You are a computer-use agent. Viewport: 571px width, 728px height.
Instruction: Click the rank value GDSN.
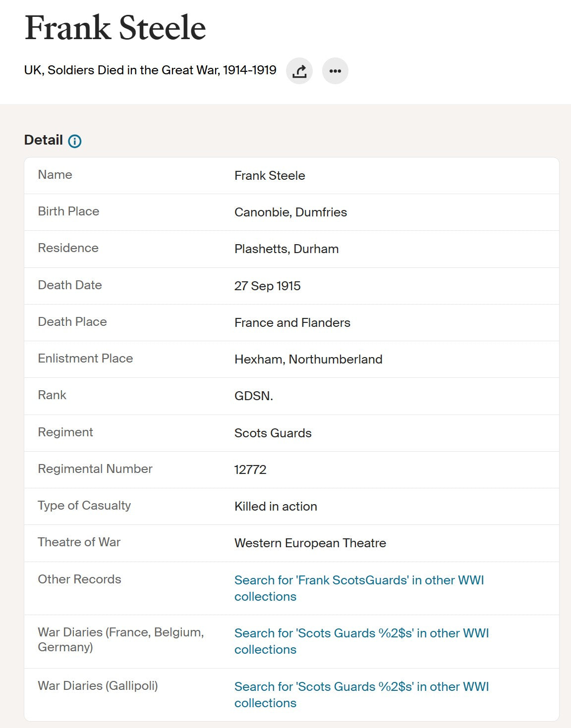pos(254,396)
